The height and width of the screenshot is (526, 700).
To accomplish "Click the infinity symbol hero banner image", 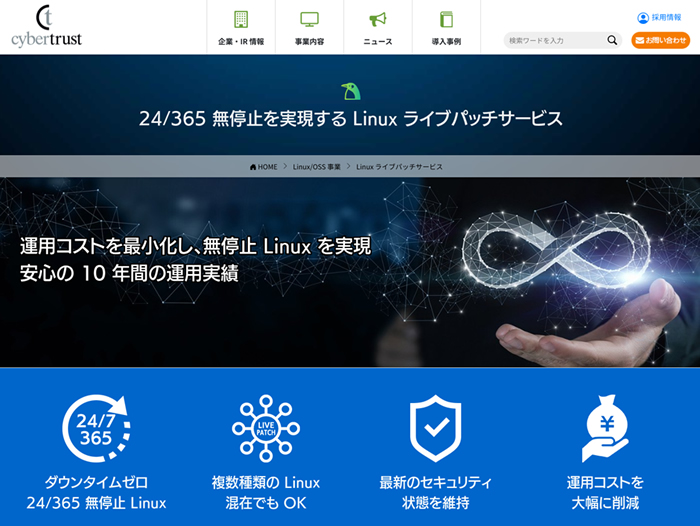I will coord(350,272).
